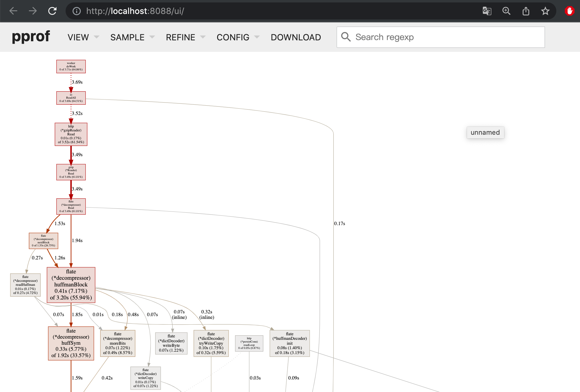Click the browser forward arrow
The height and width of the screenshot is (392, 580).
33,11
